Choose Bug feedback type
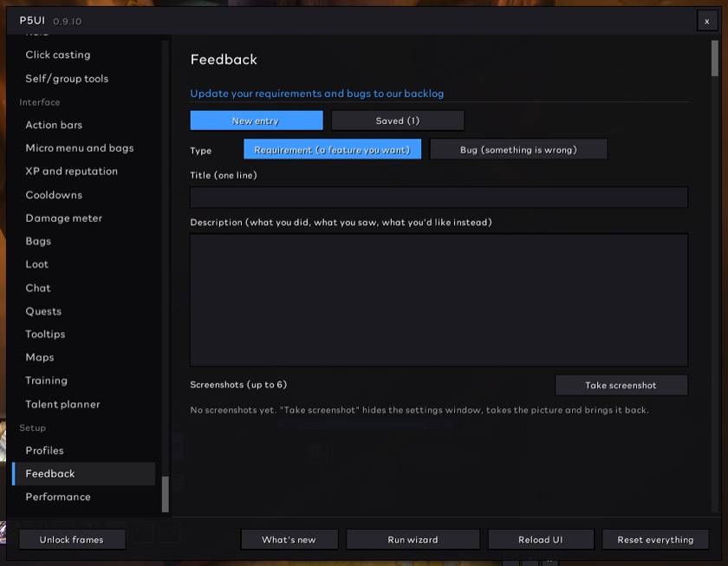The width and height of the screenshot is (728, 566). 518,149
